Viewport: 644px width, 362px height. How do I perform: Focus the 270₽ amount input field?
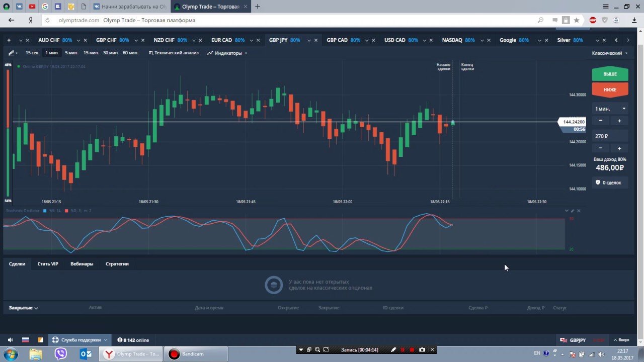tap(610, 136)
